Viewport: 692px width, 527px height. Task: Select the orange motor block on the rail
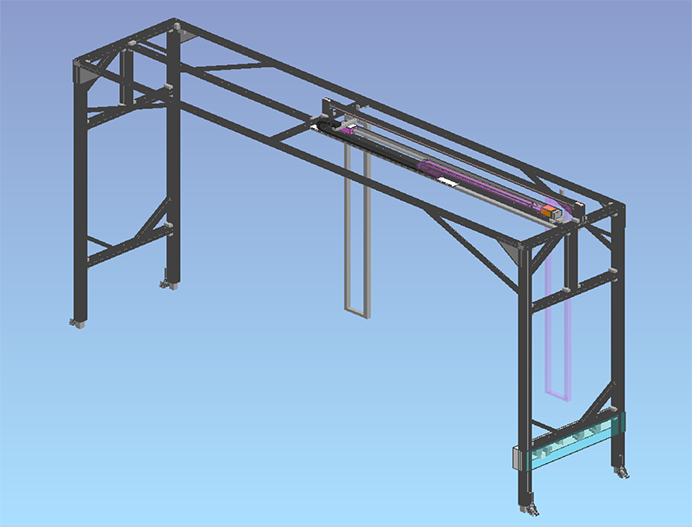click(x=549, y=212)
